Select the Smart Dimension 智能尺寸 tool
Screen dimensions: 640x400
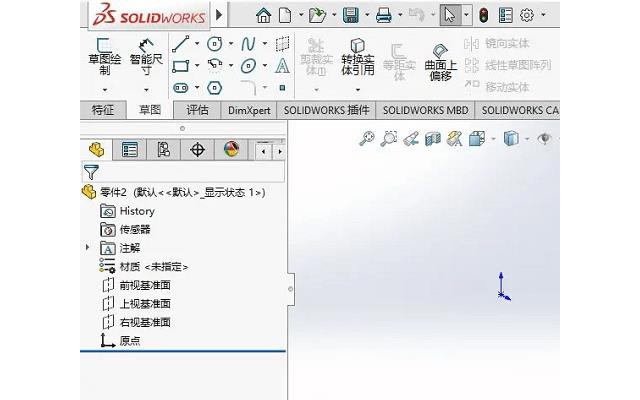146,57
